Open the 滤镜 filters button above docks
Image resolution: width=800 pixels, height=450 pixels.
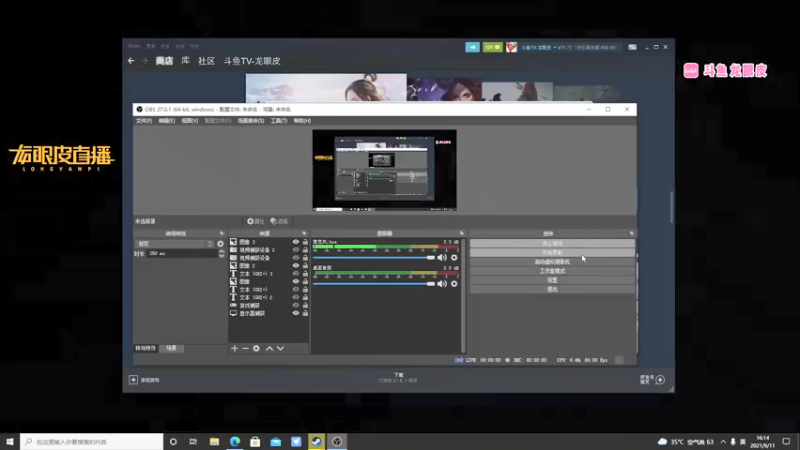(279, 221)
